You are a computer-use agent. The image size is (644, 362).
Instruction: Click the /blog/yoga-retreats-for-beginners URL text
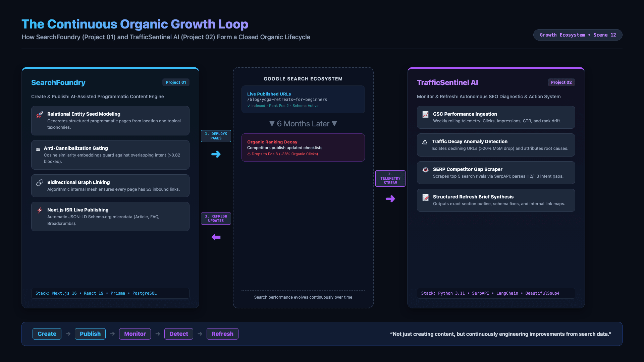(x=287, y=100)
